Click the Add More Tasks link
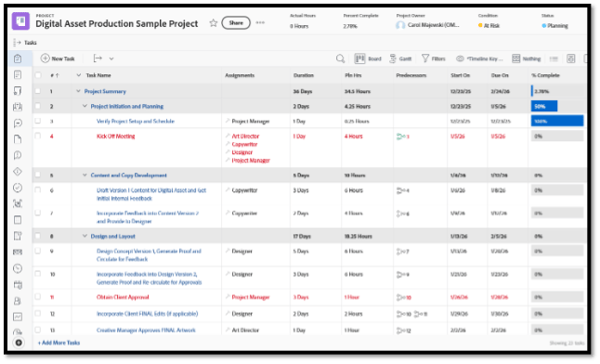The width and height of the screenshot is (600, 364). click(59, 343)
